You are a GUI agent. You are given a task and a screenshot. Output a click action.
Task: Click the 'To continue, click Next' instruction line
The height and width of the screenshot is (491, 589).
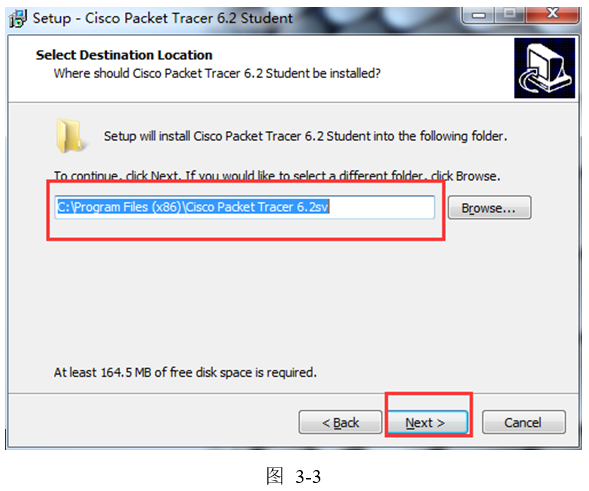click(x=277, y=175)
